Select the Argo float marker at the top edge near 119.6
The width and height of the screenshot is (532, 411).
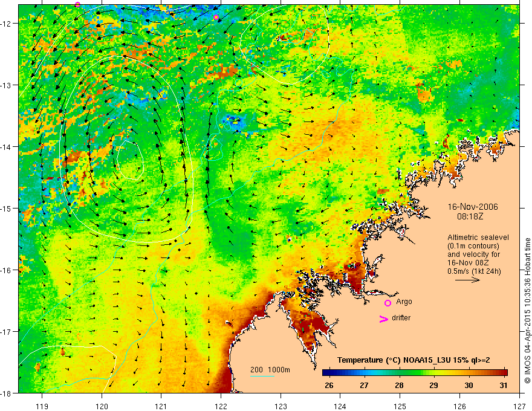tap(77, 4)
